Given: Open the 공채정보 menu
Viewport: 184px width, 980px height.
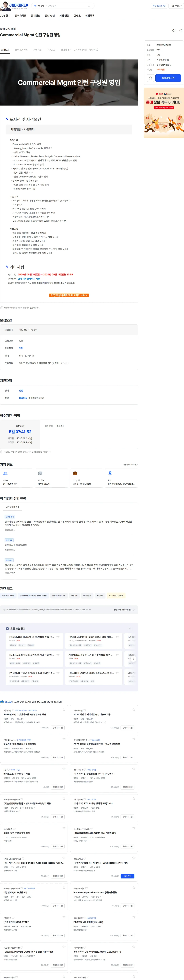Looking at the screenshot, I should pyautogui.click(x=36, y=16).
